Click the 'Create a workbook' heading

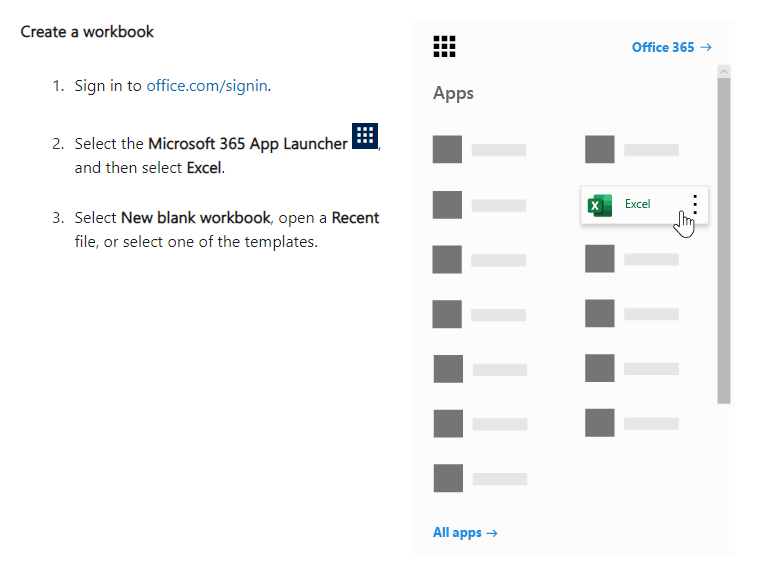[x=87, y=32]
